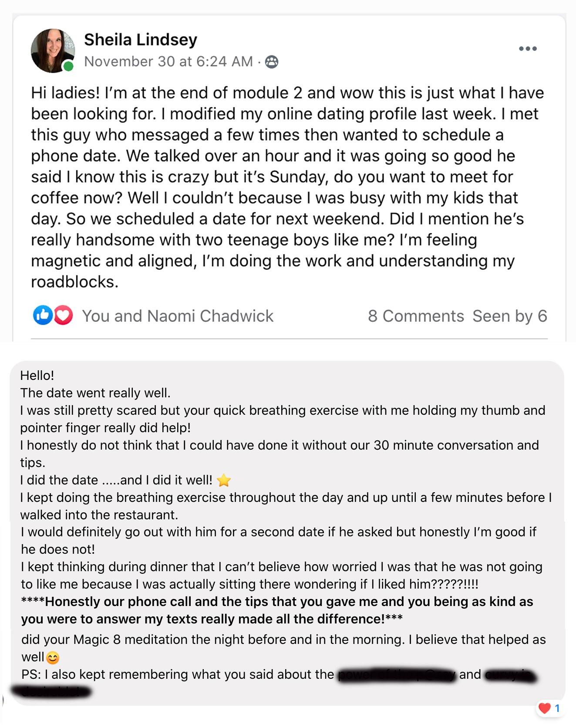
Task: Click the blue thumbs-up Like reaction icon
Action: click(43, 315)
